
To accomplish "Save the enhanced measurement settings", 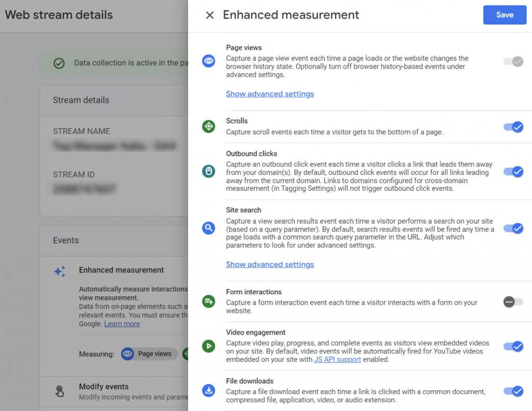I will [504, 15].
